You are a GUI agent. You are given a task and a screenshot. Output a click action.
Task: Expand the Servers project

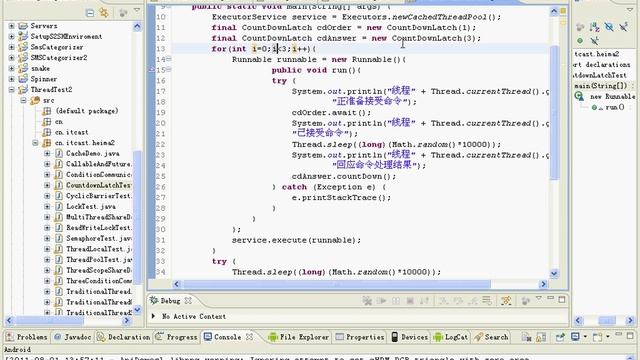[x=11, y=26]
